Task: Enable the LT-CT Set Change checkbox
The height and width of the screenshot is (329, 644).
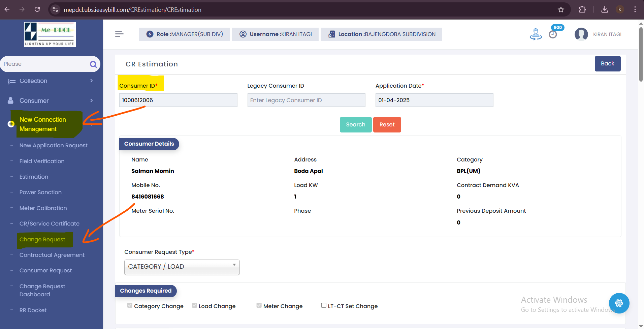Action: (x=324, y=305)
